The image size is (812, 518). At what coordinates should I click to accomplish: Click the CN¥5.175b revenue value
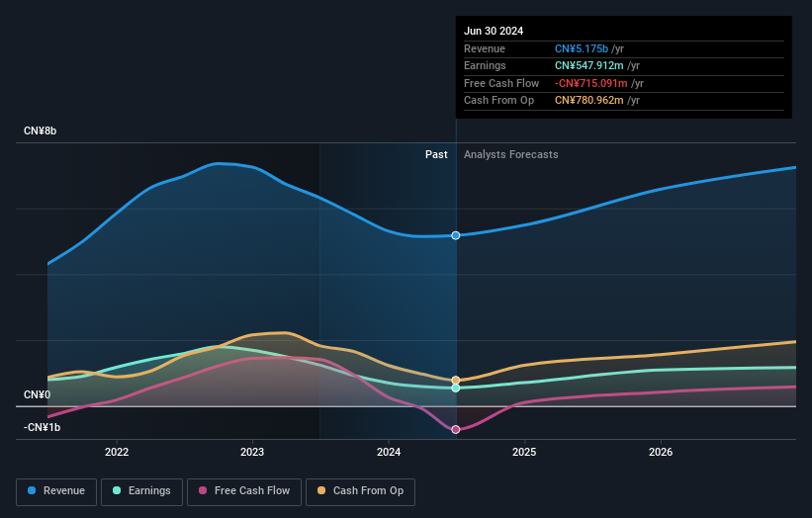[581, 48]
